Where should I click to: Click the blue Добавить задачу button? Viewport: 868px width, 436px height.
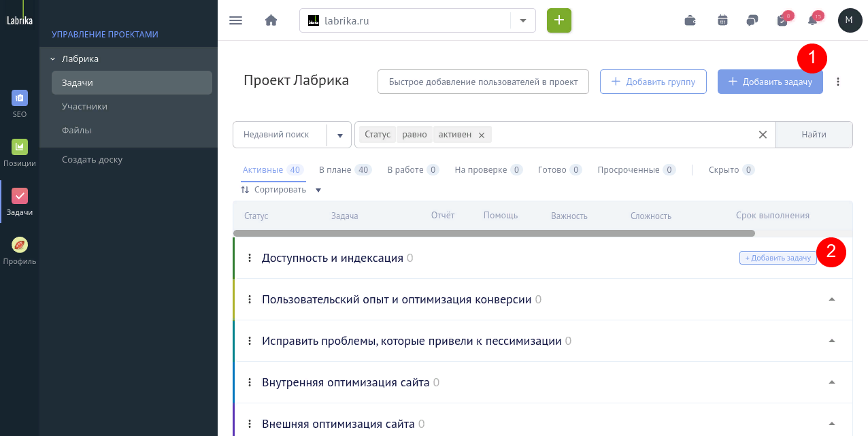pyautogui.click(x=770, y=82)
